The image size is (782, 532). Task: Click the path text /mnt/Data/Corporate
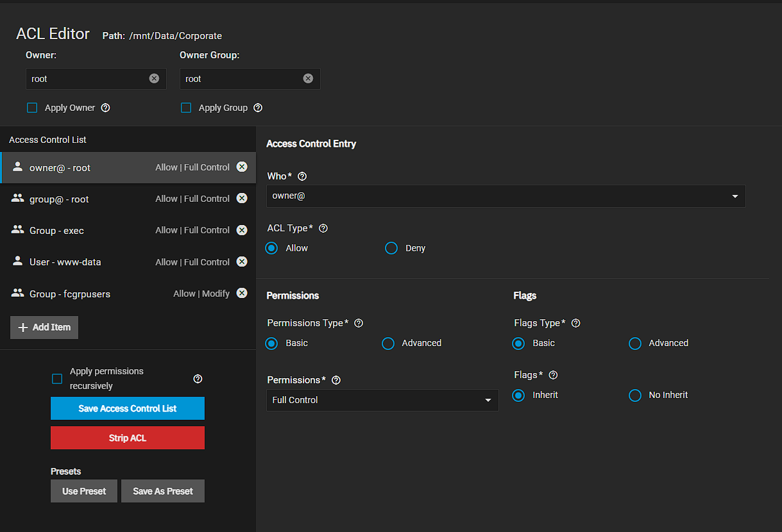[176, 36]
